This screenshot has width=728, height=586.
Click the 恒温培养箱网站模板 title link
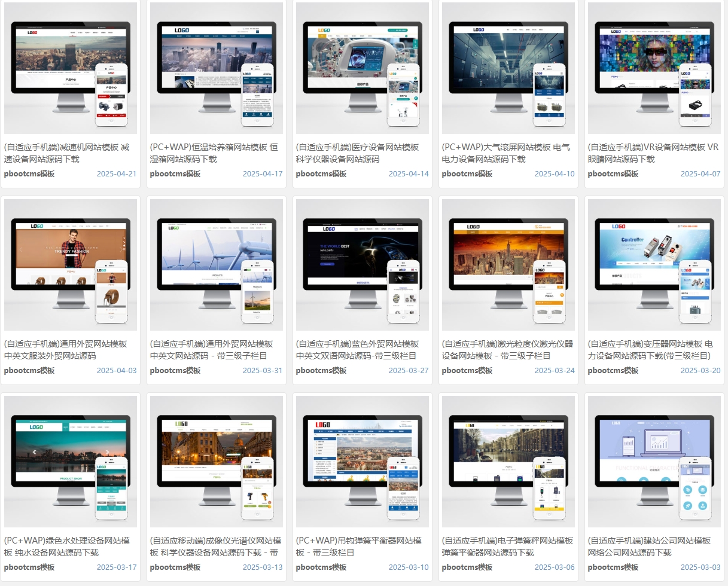tap(214, 153)
